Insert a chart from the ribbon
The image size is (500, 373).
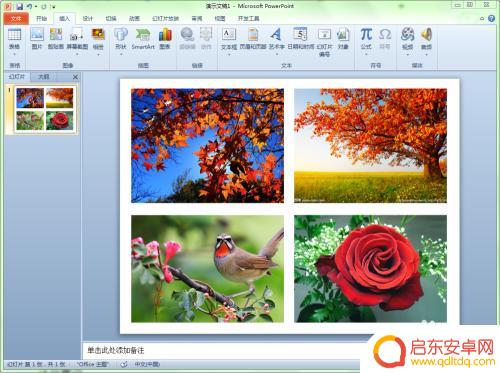(x=165, y=38)
